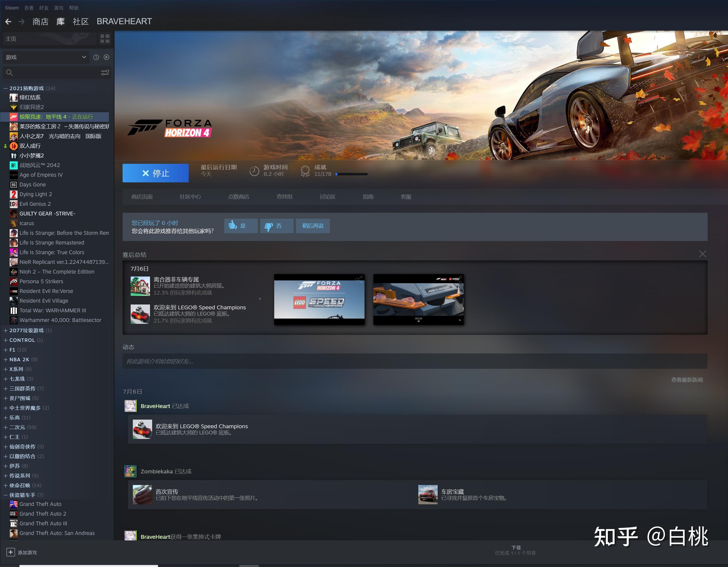728x567 pixels.
Task: Click the achievements progress bar
Action: coord(352,174)
